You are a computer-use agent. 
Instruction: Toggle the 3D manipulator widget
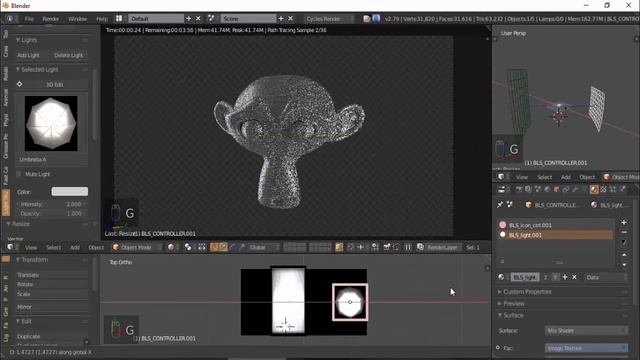214,247
